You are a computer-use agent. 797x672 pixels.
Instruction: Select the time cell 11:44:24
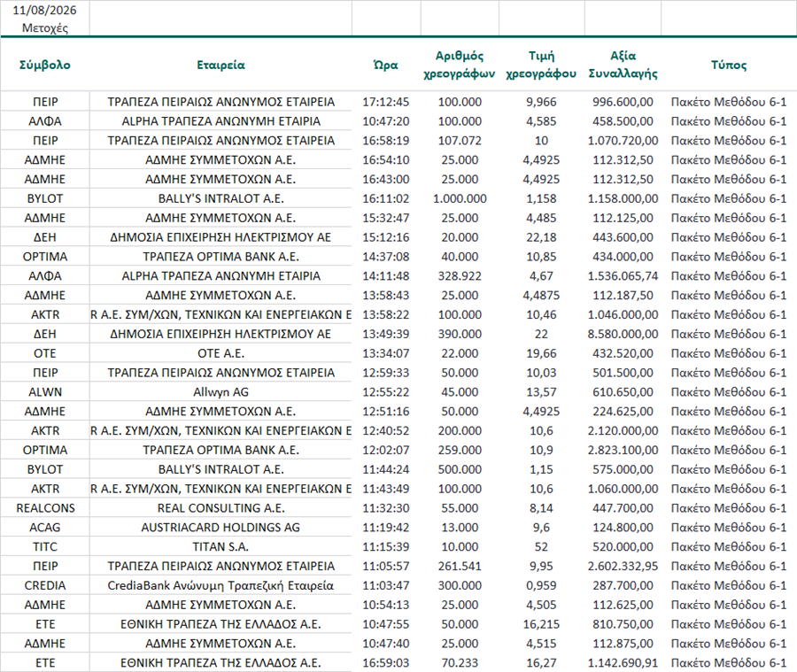[385, 468]
